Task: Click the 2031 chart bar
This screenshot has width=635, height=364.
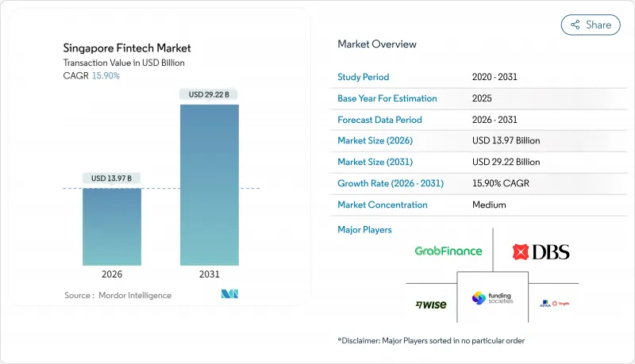Action: tap(210, 184)
